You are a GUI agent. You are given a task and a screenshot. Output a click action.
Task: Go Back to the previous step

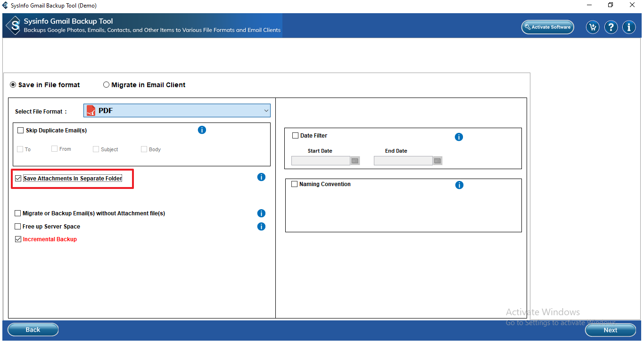[33, 330]
